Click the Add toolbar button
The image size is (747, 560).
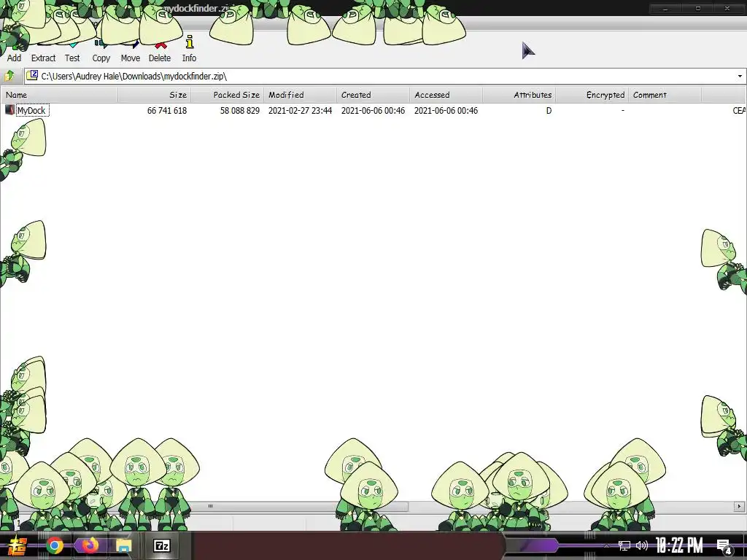[x=14, y=52]
